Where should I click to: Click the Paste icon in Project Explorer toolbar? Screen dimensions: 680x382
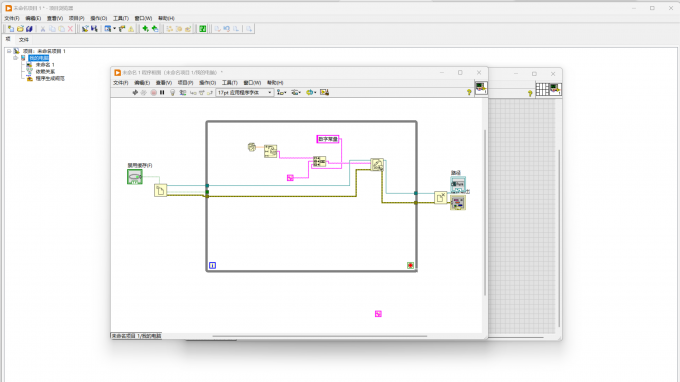click(61, 29)
